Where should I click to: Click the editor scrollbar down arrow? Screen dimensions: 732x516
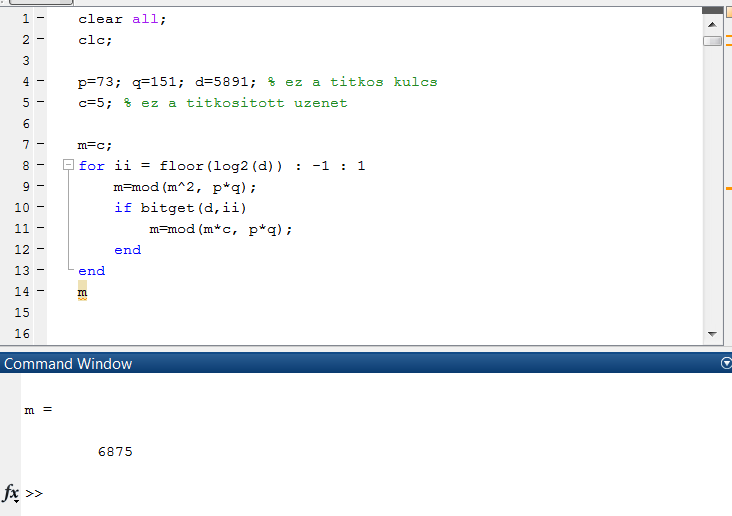[712, 333]
